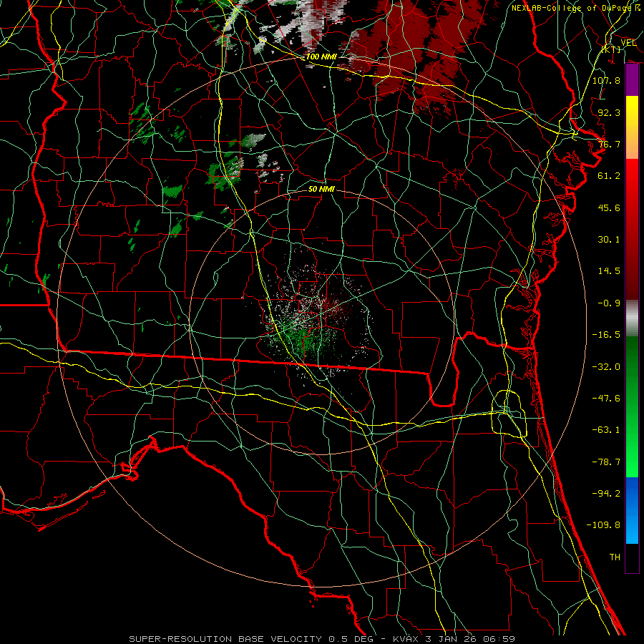Image resolution: width=644 pixels, height=644 pixels.
Task: Click the KVAX station identifier in caption
Action: (x=406, y=639)
